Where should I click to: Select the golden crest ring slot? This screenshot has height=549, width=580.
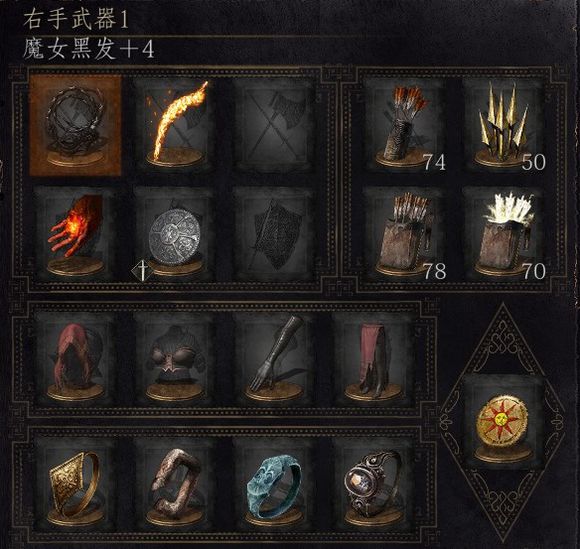(x=75, y=484)
